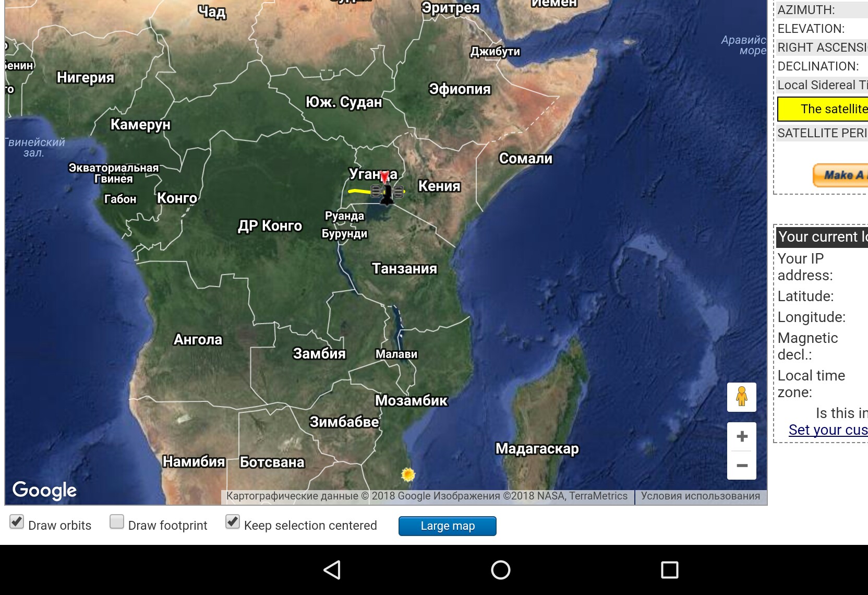
Task: Click the ДР Конго country label
Action: tap(270, 226)
